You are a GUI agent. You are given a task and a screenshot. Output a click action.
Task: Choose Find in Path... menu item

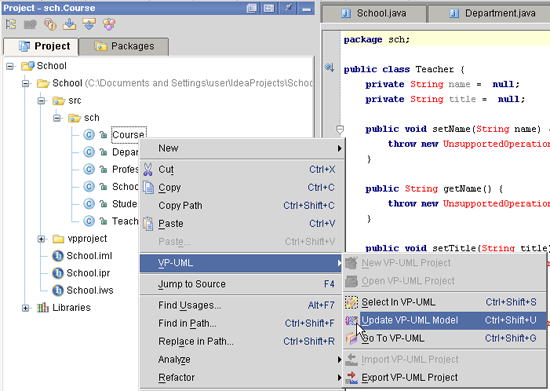(x=241, y=323)
